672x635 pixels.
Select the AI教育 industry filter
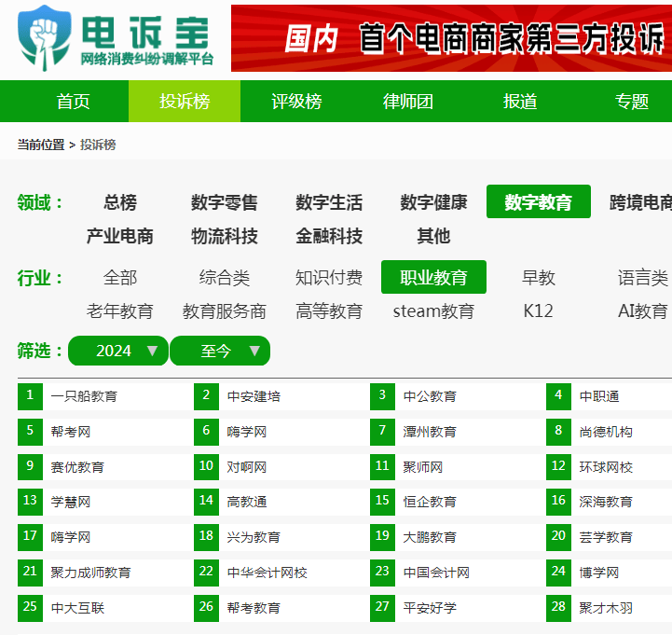(x=642, y=311)
